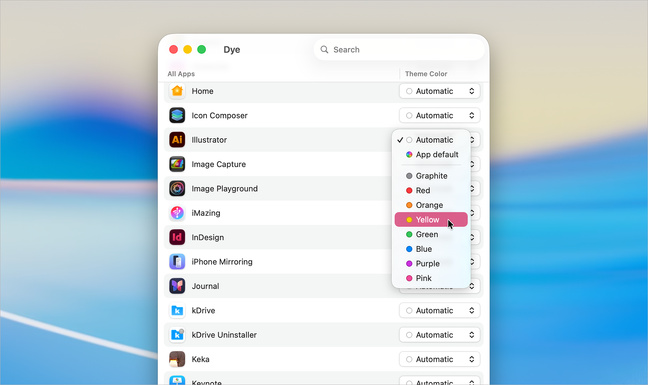Click the iPhone Mirroring app icon

177,261
